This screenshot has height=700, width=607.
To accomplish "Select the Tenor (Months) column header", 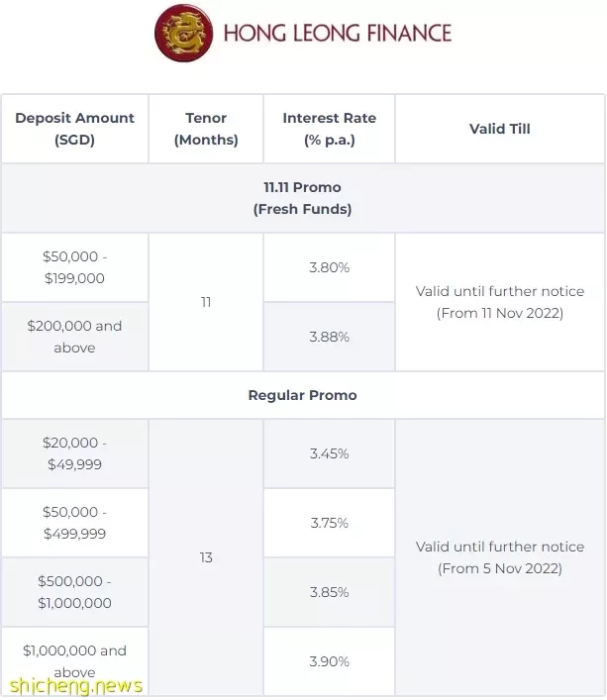I will tap(206, 129).
